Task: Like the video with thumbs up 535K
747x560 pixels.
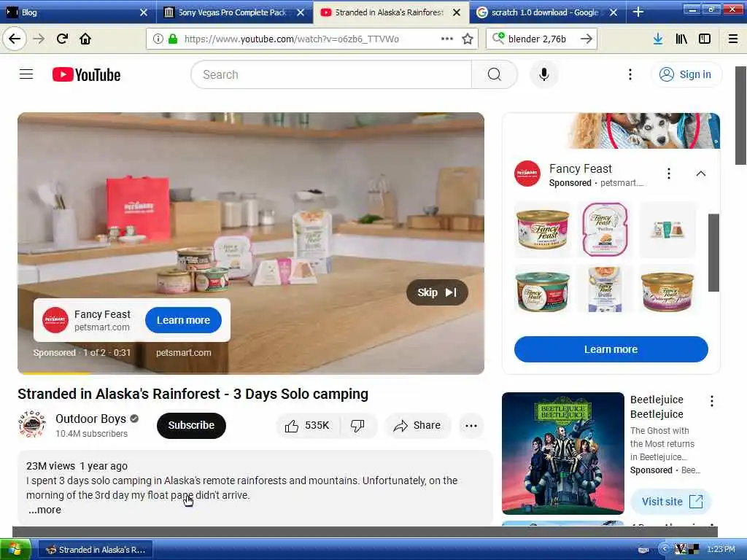Action: coord(307,425)
